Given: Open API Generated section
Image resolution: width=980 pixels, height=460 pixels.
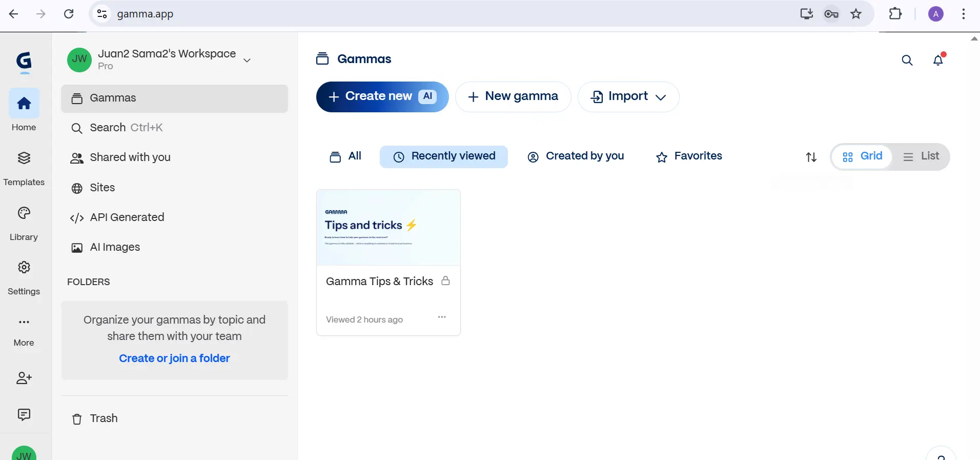Looking at the screenshot, I should tap(174, 217).
